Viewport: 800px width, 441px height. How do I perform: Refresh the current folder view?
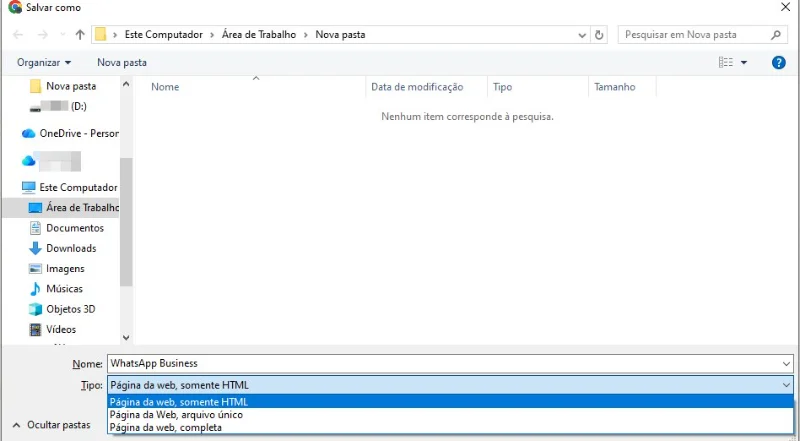click(599, 35)
